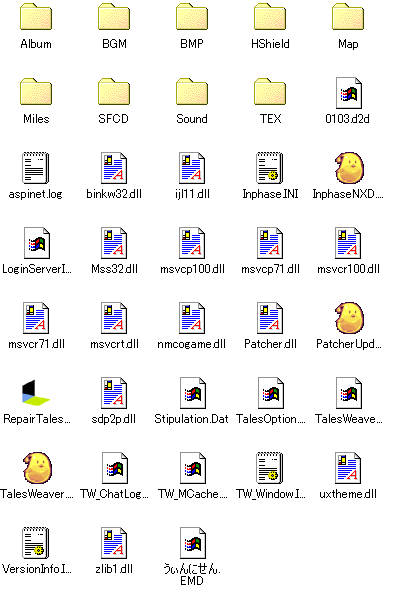
Task: Click the うぃんにせん.EMD file icon
Action: (193, 543)
